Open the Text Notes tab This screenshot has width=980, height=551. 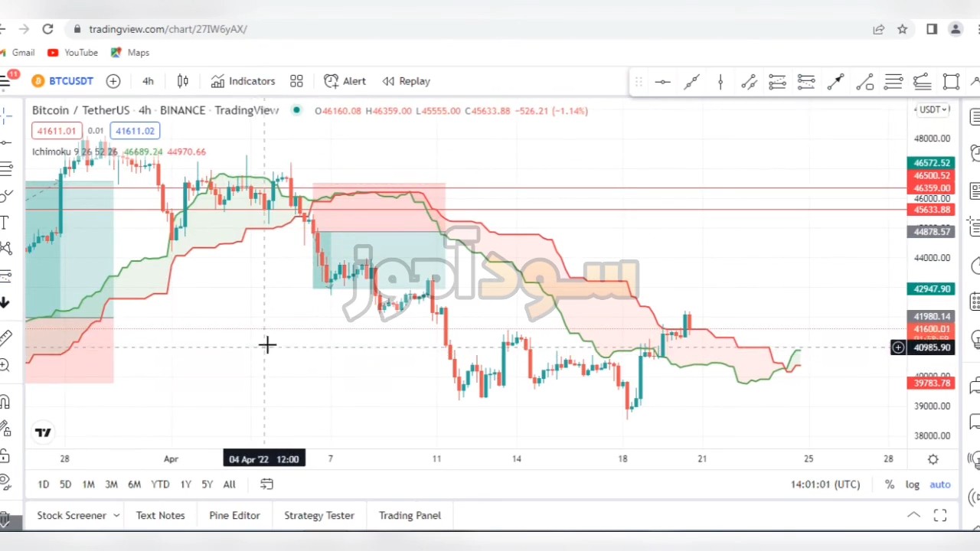point(160,516)
